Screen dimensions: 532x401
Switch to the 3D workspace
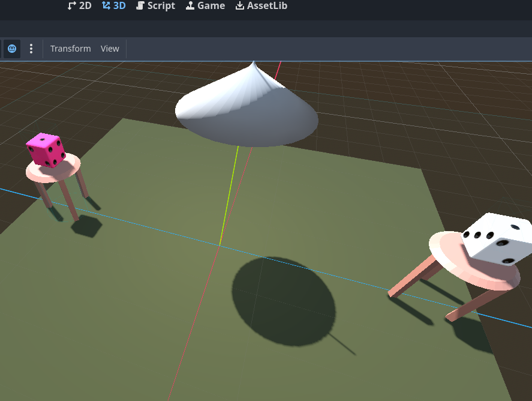tap(114, 6)
